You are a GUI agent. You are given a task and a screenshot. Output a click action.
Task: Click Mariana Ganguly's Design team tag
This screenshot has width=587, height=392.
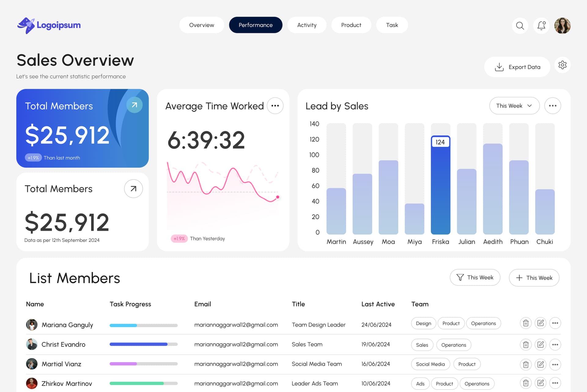[x=423, y=323]
